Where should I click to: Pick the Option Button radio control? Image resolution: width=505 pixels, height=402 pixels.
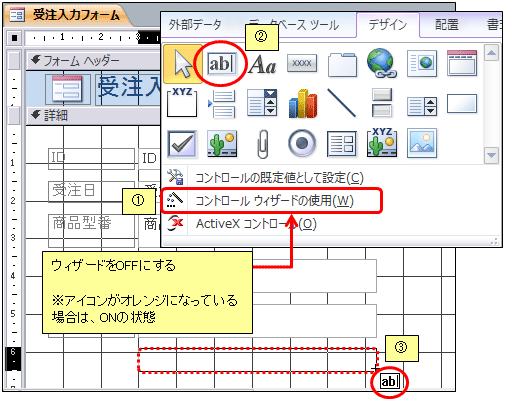302,143
